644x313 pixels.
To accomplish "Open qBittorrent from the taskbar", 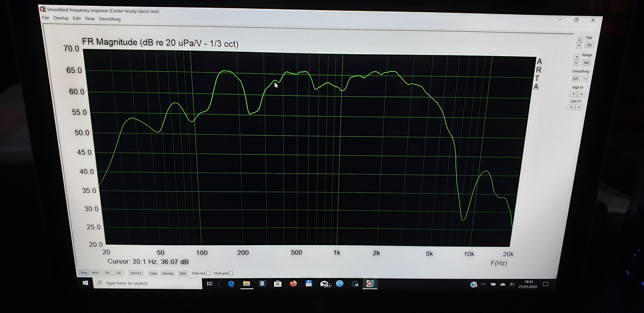I will click(x=340, y=283).
